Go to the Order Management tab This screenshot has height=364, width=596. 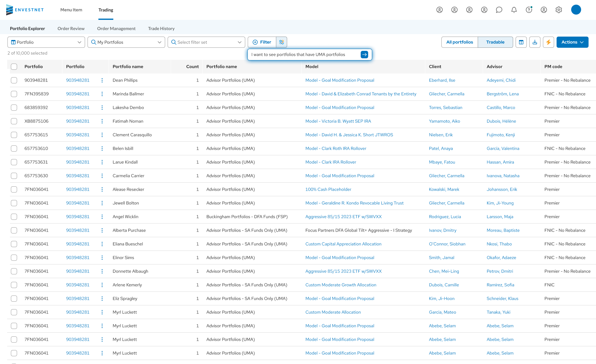[116, 29]
